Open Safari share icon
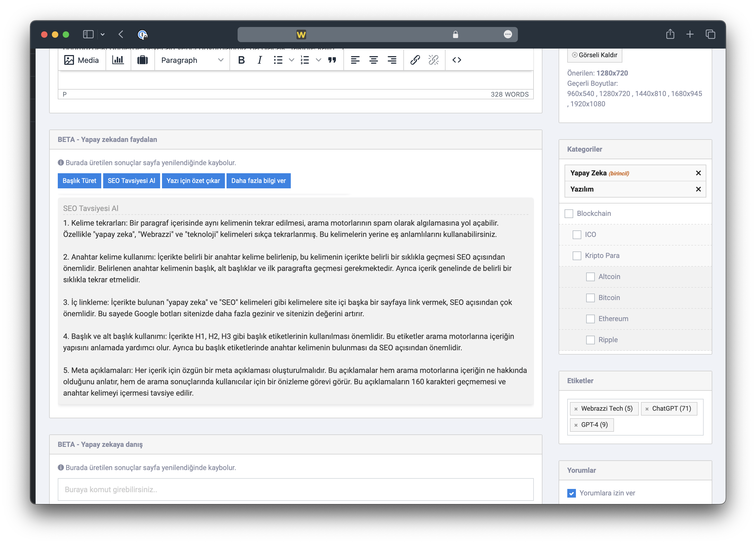The width and height of the screenshot is (756, 544). tap(670, 34)
